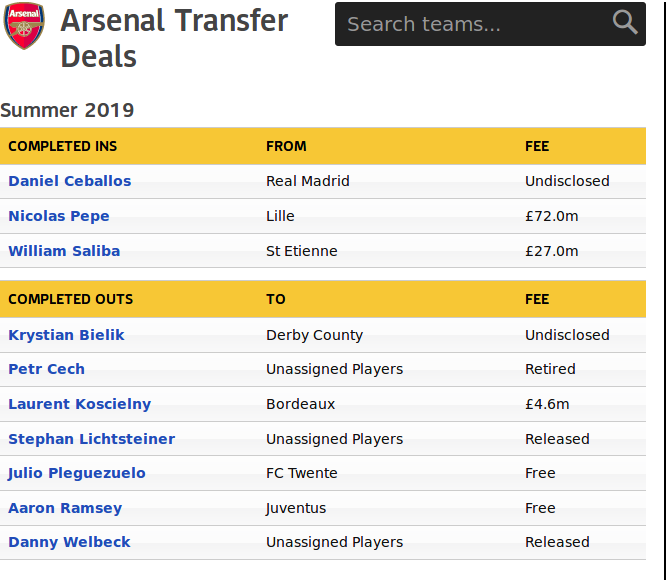
Task: Click the Summer 2019 section heading
Action: coord(67,110)
